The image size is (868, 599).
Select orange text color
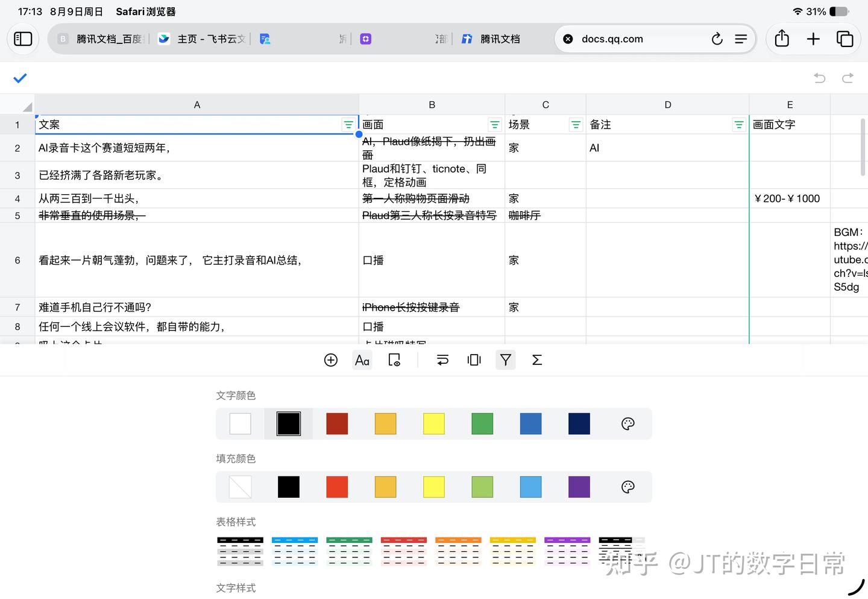(x=385, y=423)
